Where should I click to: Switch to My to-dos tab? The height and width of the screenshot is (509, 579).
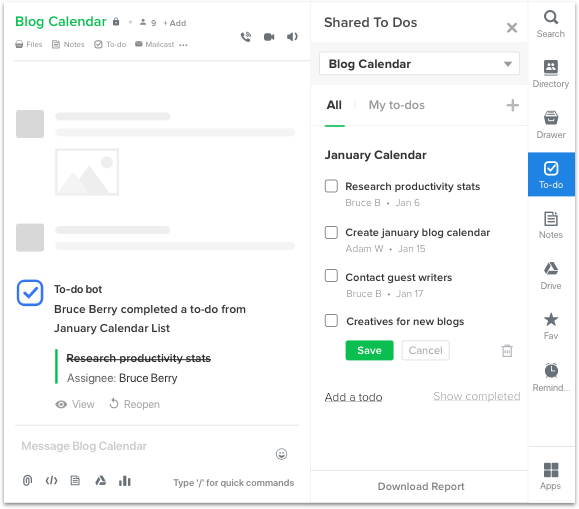click(397, 105)
